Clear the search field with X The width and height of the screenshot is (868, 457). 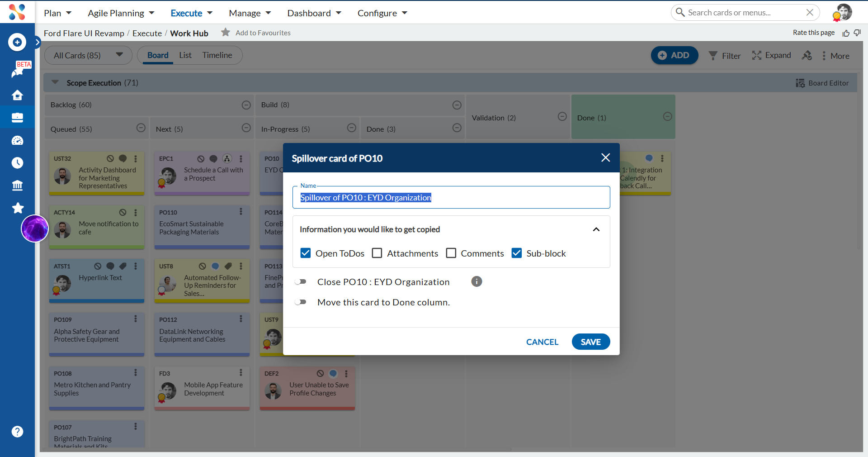810,12
